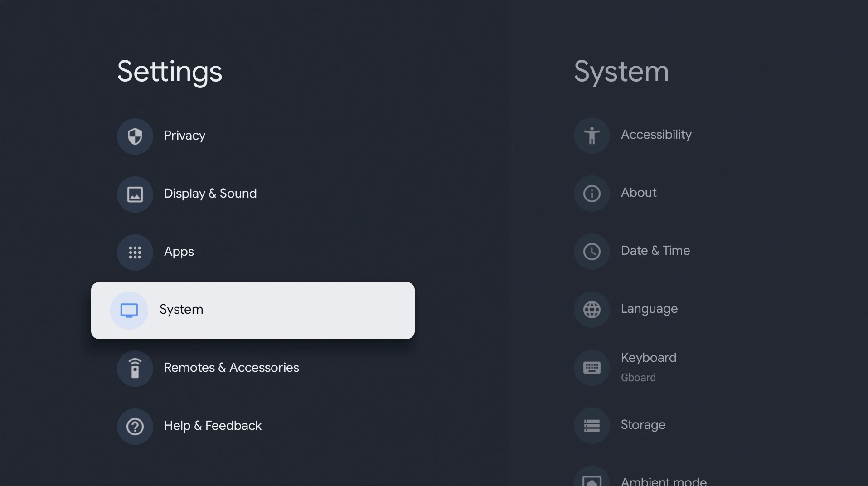
Task: Click the Apps grid icon
Action: click(135, 253)
